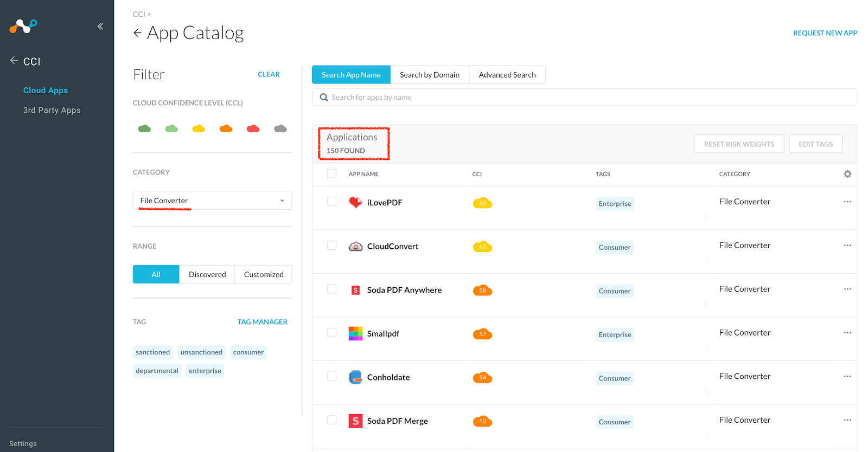Filter by orange CCL cloud

(226, 128)
